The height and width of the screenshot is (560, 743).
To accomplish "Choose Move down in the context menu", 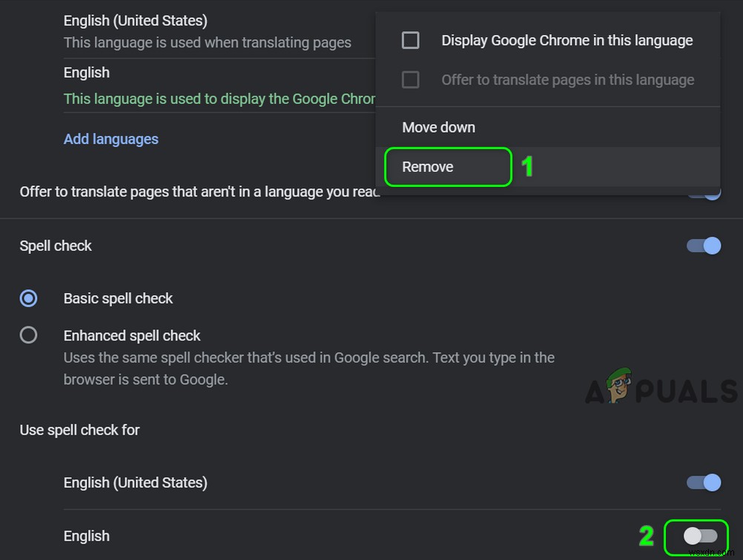I will (x=438, y=127).
